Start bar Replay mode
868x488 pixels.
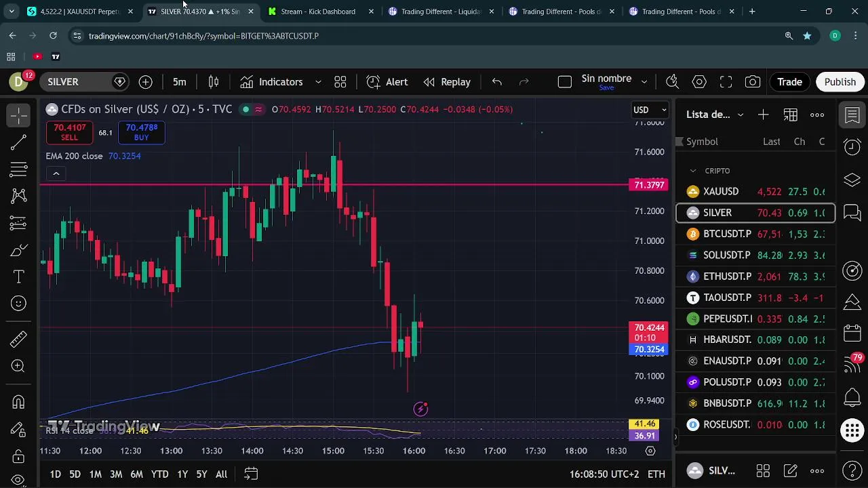447,82
